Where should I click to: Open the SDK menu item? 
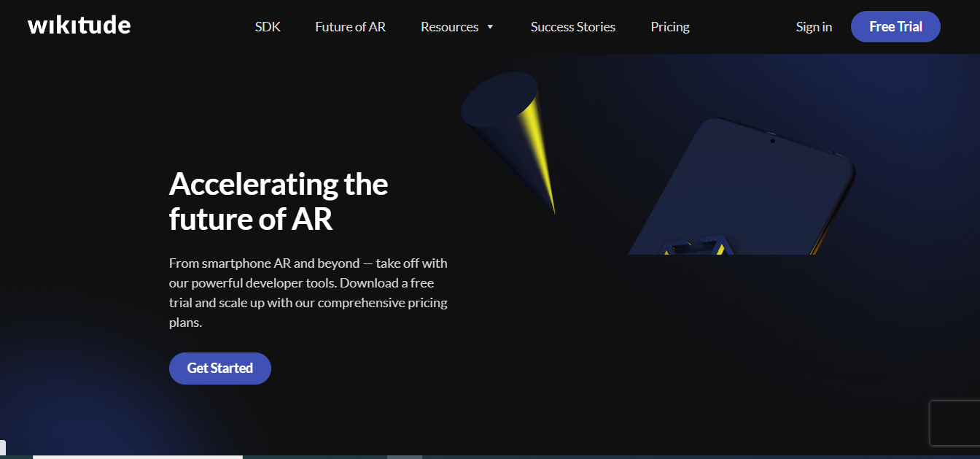pos(268,27)
